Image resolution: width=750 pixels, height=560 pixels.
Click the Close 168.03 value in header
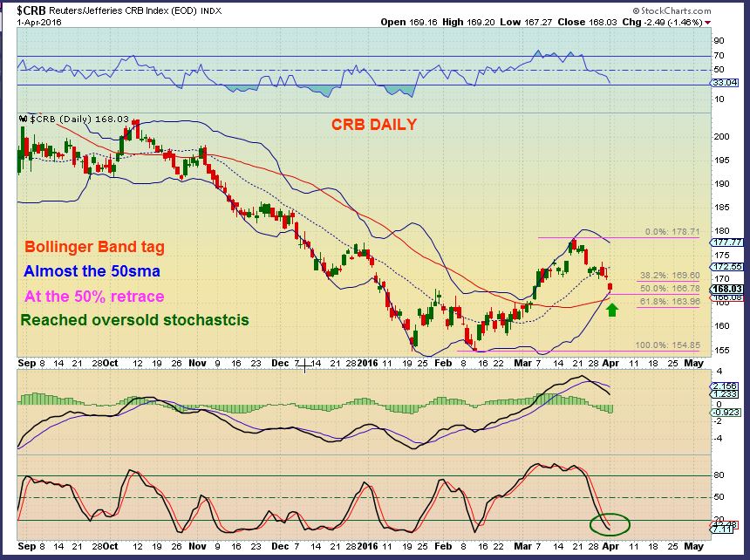(x=587, y=22)
